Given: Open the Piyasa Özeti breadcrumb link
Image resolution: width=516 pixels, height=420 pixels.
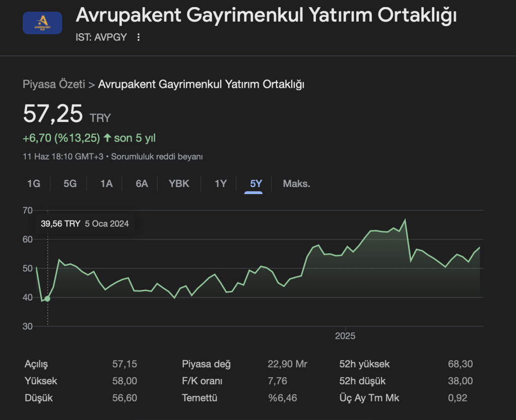Looking at the screenshot, I should (x=54, y=84).
